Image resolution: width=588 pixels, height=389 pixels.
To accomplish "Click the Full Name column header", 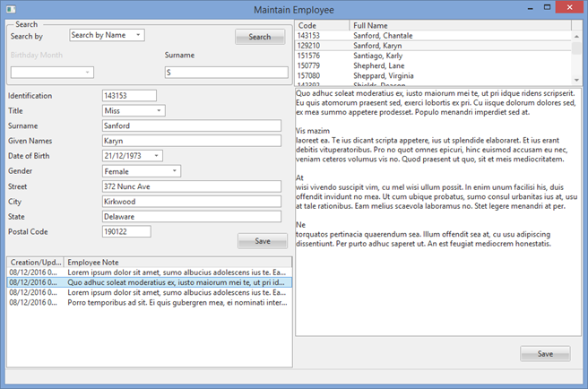I will point(460,25).
